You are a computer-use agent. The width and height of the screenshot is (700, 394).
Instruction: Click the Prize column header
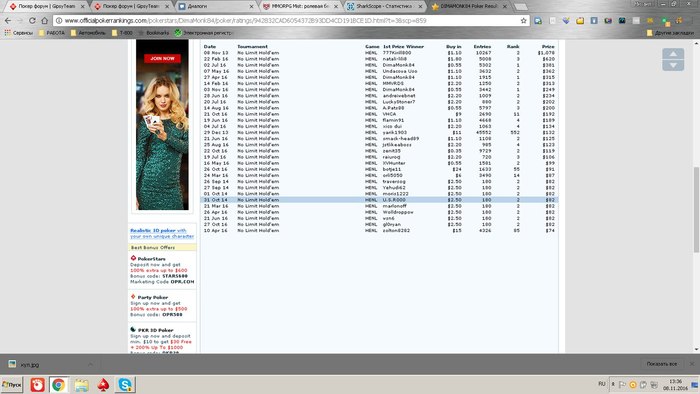click(548, 46)
